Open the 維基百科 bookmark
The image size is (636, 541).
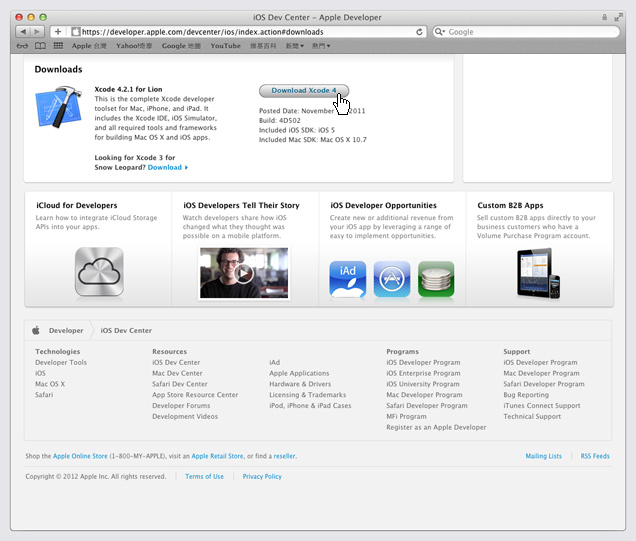(x=263, y=46)
